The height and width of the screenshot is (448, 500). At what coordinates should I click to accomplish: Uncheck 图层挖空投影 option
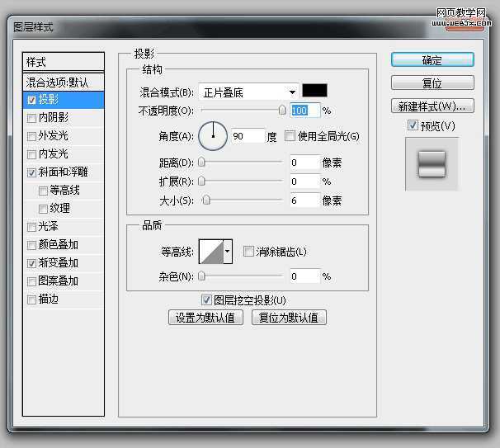pos(206,300)
